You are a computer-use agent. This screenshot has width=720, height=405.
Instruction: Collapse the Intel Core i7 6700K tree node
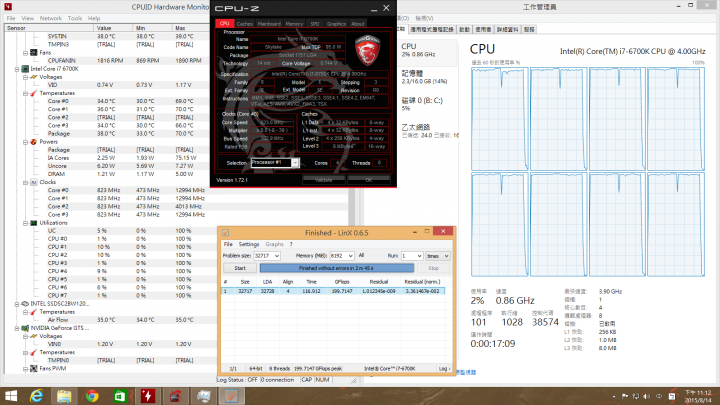[x=17, y=69]
